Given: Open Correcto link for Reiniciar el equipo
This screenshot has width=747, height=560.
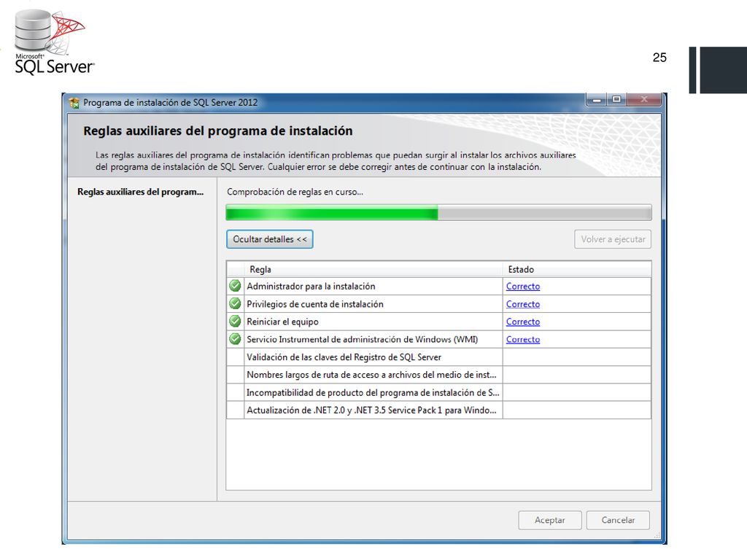Looking at the screenshot, I should tap(522, 322).
